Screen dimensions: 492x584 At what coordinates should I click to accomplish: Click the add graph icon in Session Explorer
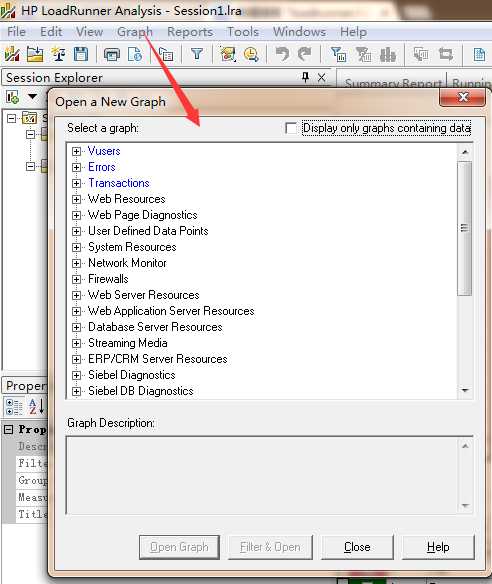click(x=12, y=98)
